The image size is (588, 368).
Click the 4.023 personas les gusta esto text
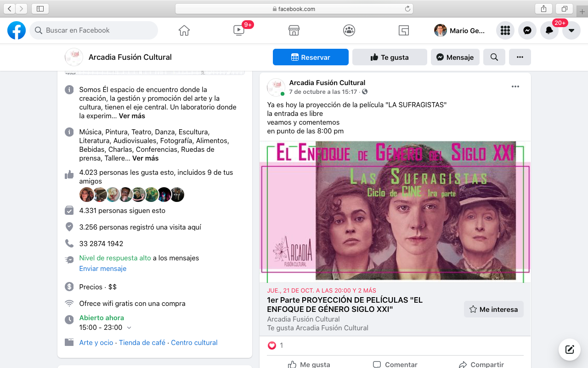156,177
